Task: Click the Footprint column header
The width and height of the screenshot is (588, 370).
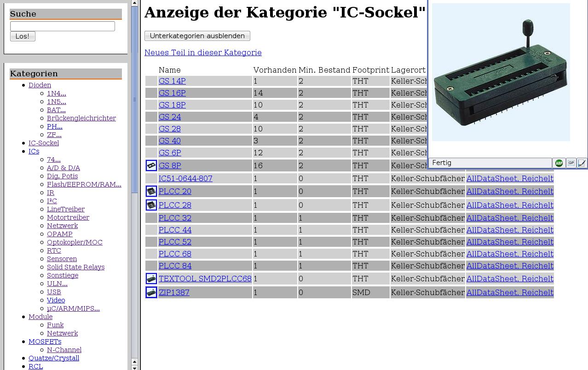Action: click(370, 70)
